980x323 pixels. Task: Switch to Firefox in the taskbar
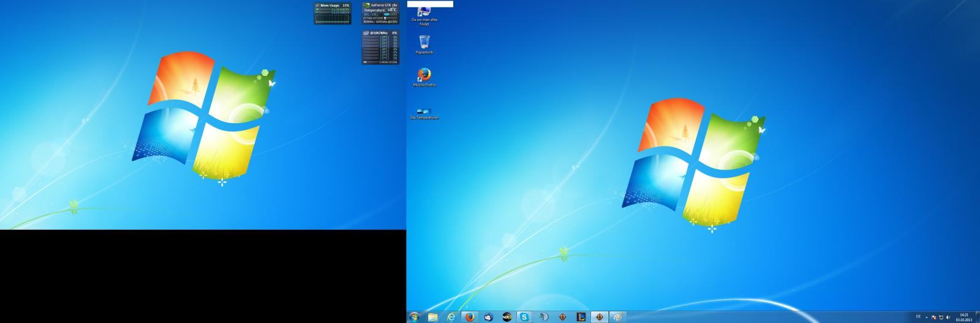pyautogui.click(x=470, y=317)
